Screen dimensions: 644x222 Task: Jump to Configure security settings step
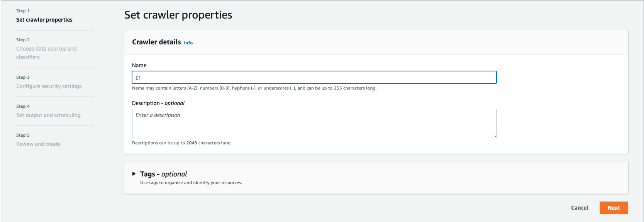(49, 86)
